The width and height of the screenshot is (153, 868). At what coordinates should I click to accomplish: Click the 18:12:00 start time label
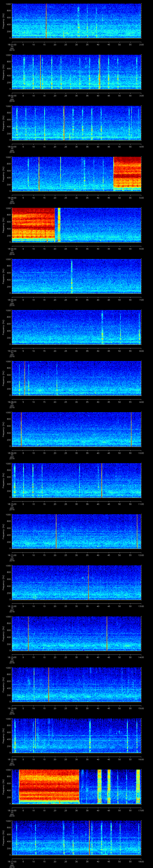point(12,606)
